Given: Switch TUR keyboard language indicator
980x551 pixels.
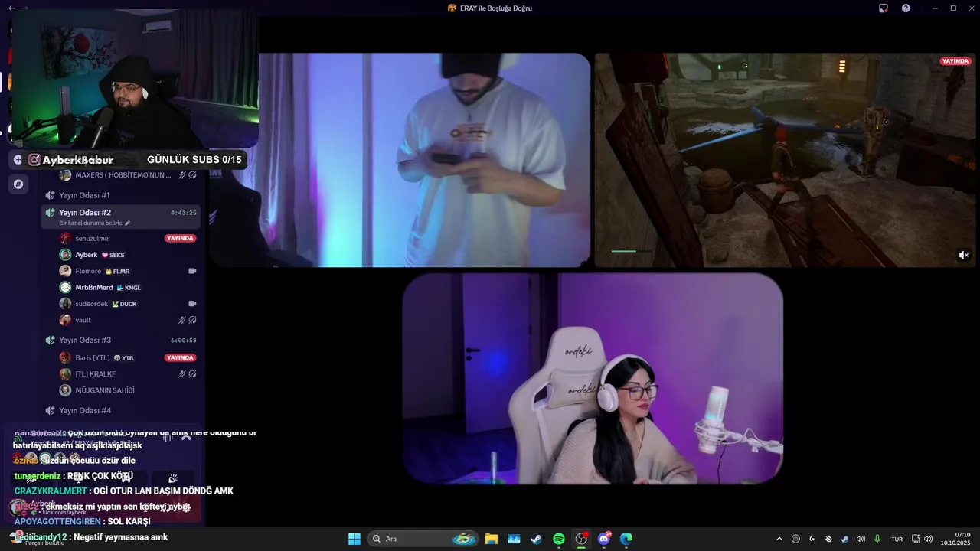Looking at the screenshot, I should pos(897,539).
